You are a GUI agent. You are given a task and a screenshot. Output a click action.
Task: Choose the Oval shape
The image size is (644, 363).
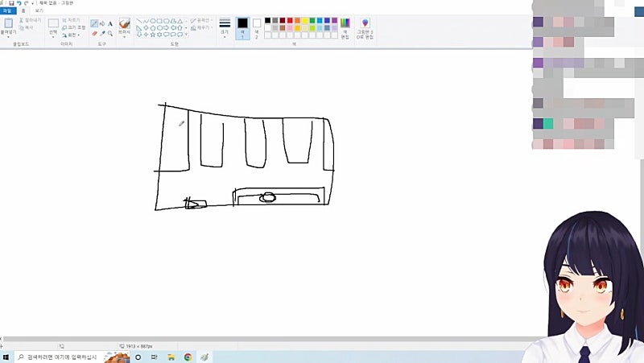coord(153,21)
